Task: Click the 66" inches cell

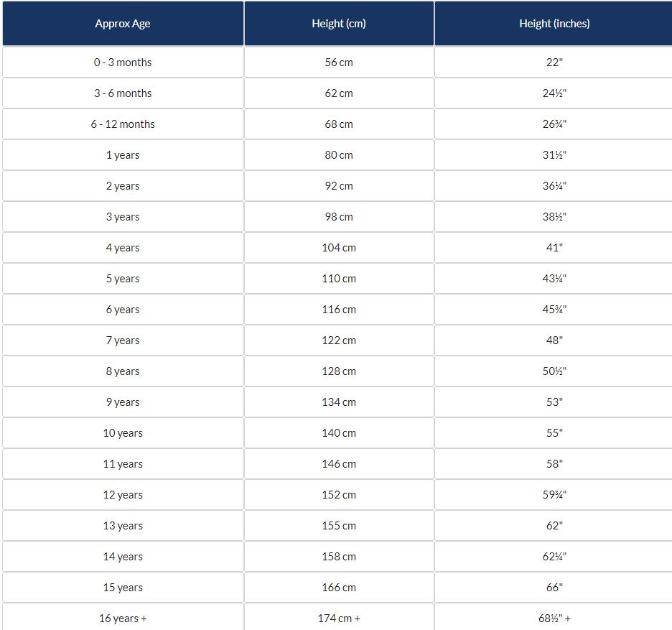Action: click(554, 588)
